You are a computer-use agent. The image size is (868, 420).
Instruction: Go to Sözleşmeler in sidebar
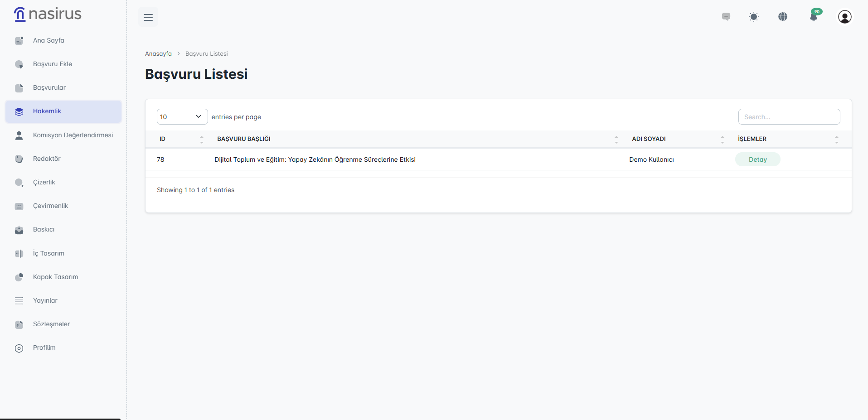(x=51, y=324)
